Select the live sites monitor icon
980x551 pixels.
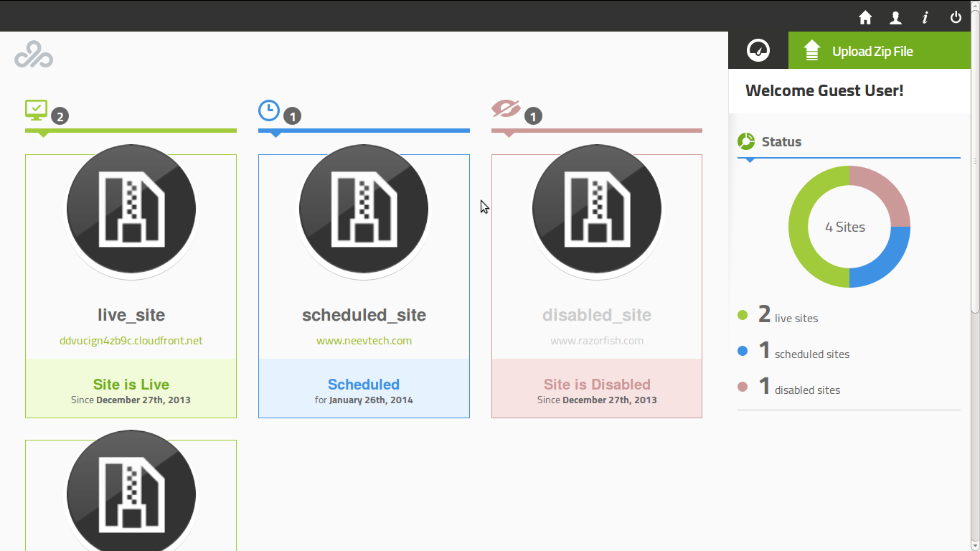tap(36, 110)
